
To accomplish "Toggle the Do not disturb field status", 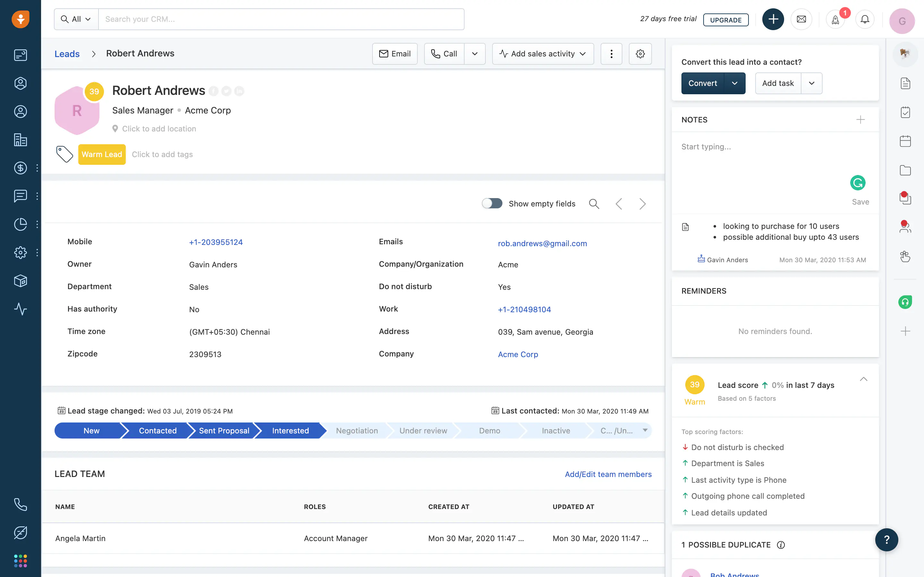I will [x=504, y=287].
